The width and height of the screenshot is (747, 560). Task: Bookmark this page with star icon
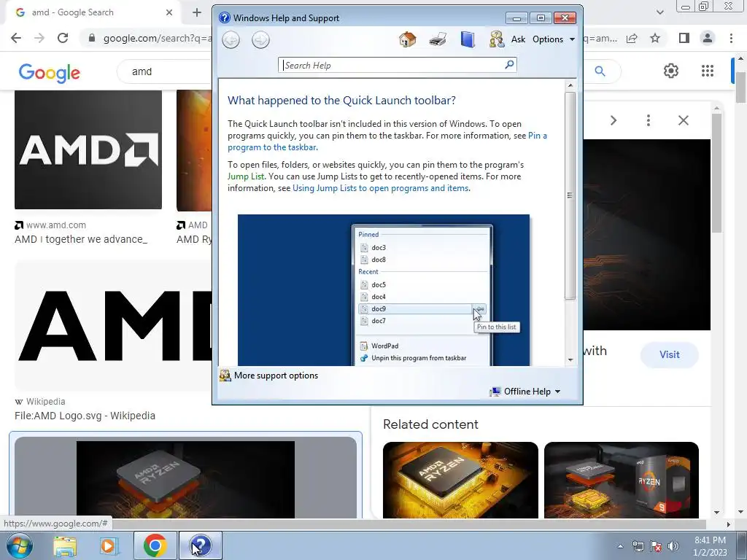(x=655, y=38)
